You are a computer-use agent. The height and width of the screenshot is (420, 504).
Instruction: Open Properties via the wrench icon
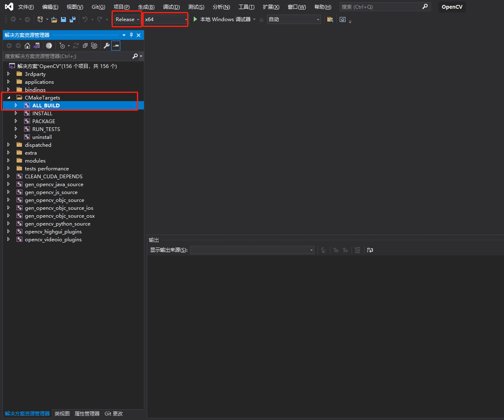coord(107,46)
